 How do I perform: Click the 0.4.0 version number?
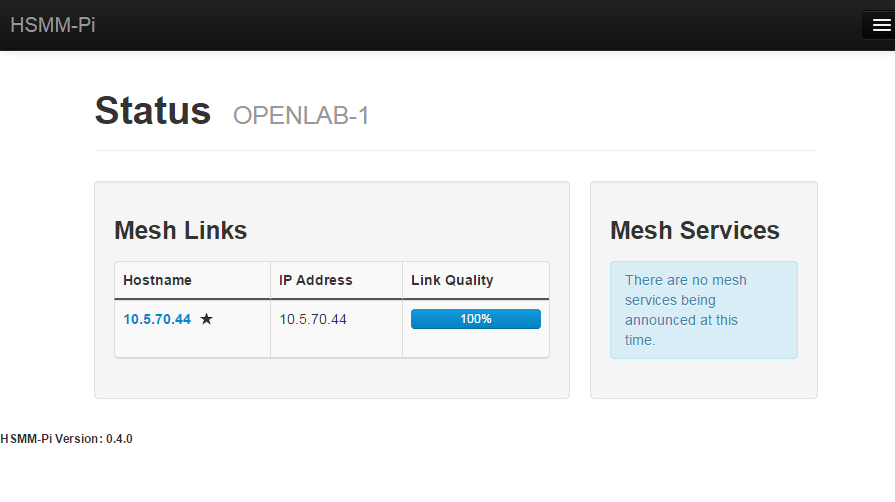pyautogui.click(x=119, y=438)
